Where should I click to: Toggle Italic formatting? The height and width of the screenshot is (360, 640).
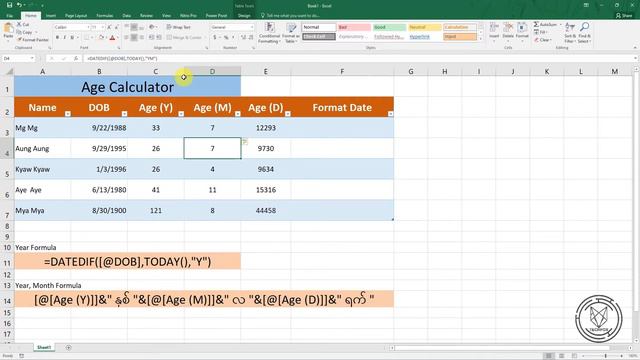point(64,38)
